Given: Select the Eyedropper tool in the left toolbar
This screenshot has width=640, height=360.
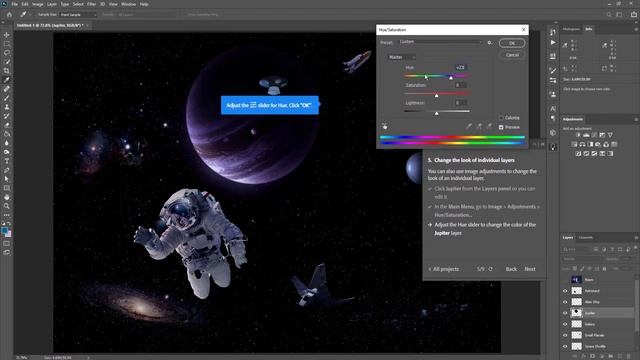Looking at the screenshot, I should pyautogui.click(x=7, y=80).
